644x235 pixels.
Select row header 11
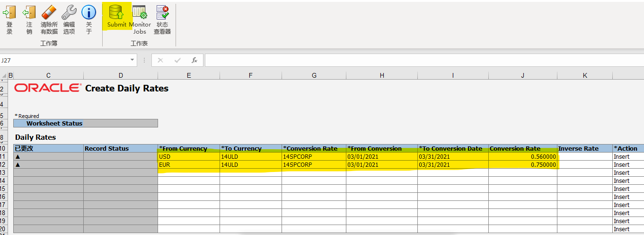pos(3,156)
